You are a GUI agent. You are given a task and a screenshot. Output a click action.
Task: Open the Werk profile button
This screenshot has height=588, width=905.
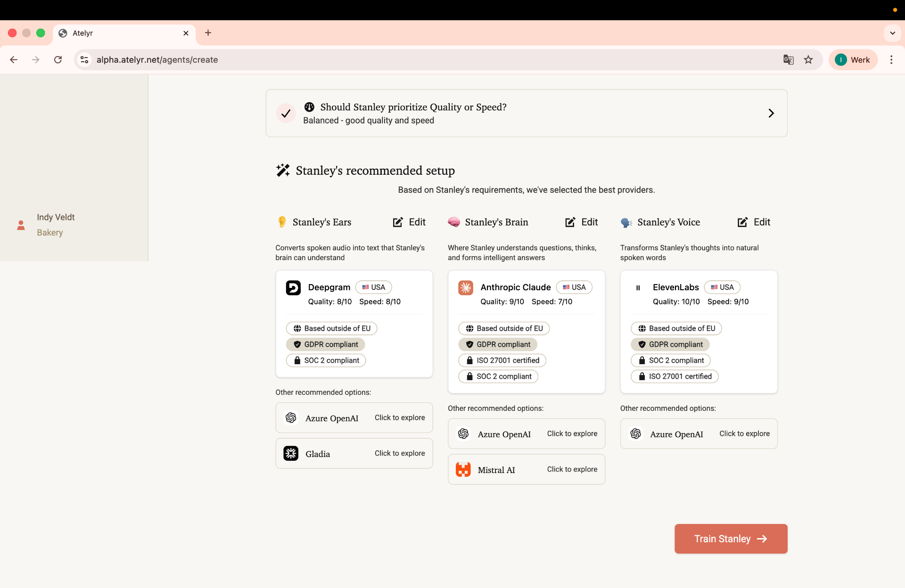[x=853, y=60]
